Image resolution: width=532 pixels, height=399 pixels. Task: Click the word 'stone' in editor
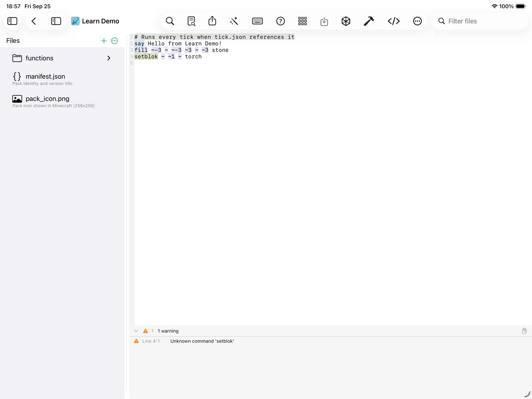click(220, 50)
